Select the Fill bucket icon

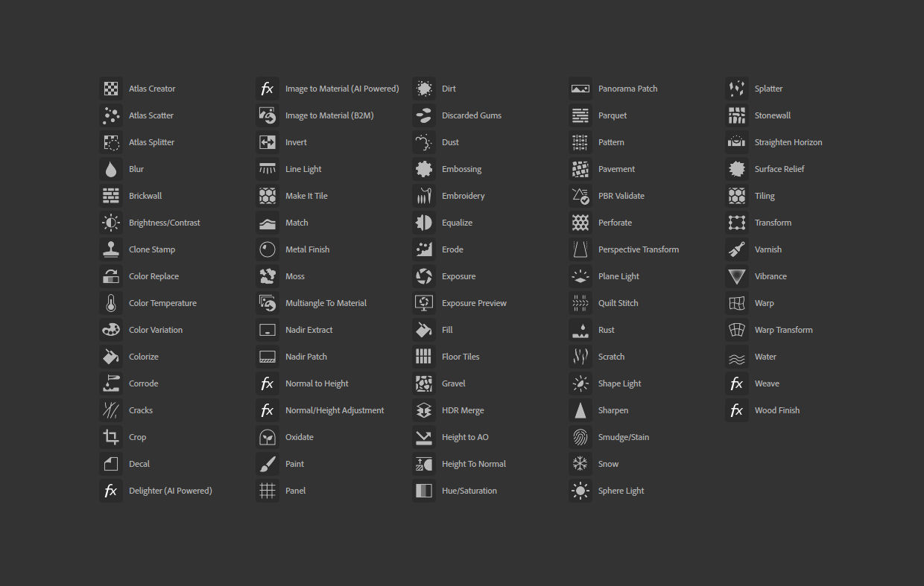tap(424, 330)
